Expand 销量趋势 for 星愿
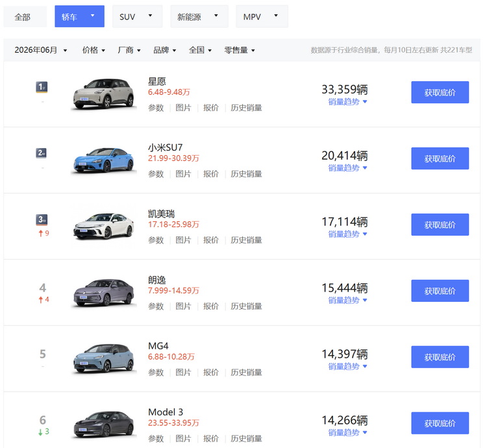487x448 pixels. 347,102
